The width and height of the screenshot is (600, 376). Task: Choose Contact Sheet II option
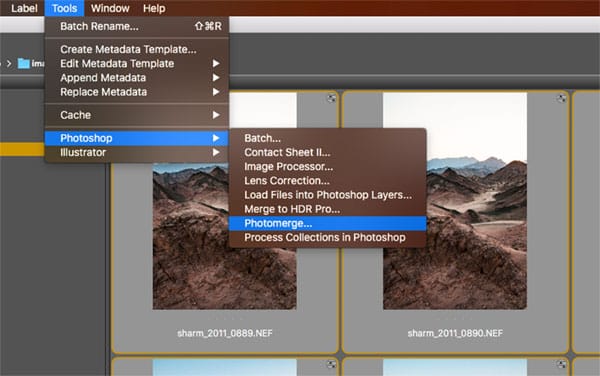[328, 152]
